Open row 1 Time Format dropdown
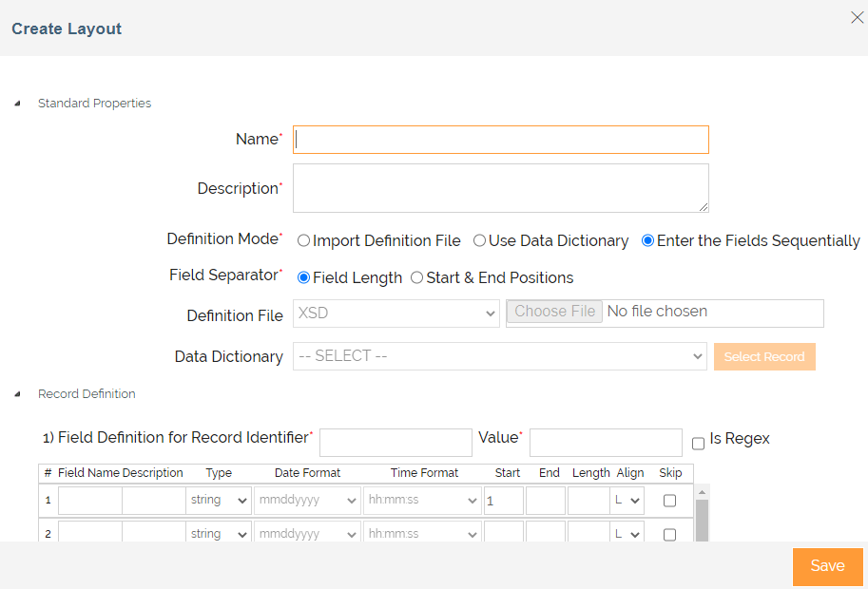The height and width of the screenshot is (589, 868). 421,500
